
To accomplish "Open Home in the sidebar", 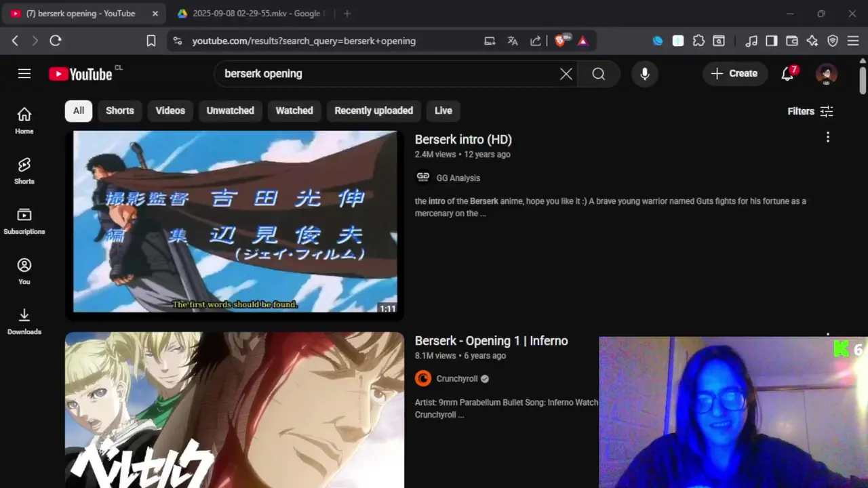I will tap(24, 121).
